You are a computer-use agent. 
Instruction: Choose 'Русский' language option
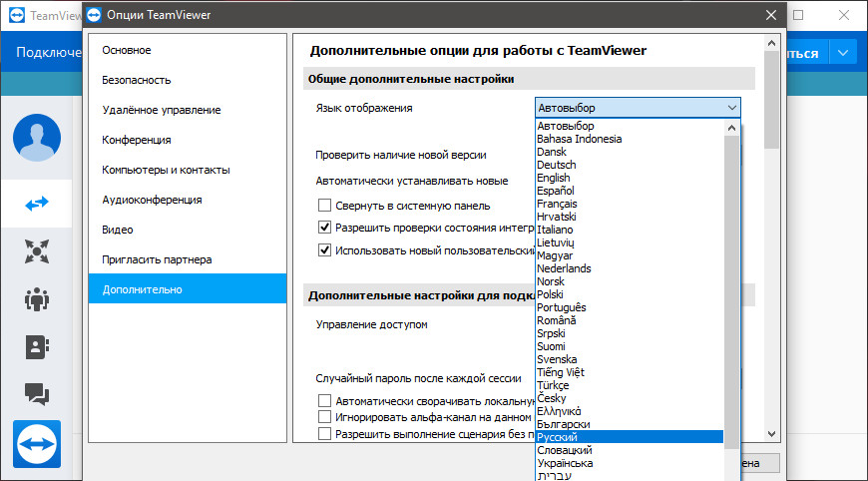[630, 437]
